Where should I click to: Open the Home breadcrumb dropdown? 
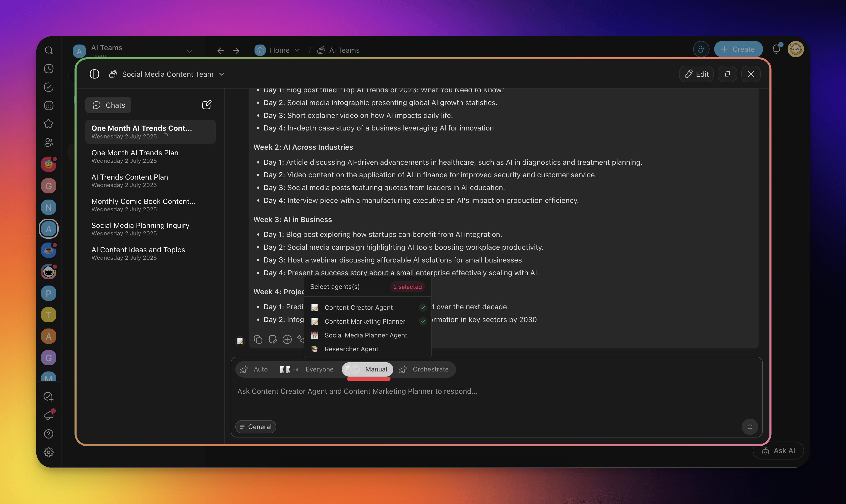click(x=297, y=50)
